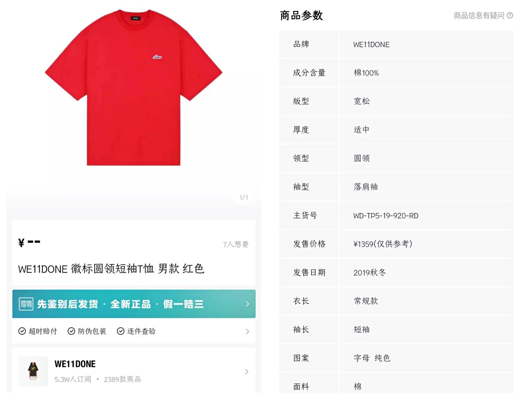
Task: Open the 超时赔付 service label
Action: [x=43, y=331]
